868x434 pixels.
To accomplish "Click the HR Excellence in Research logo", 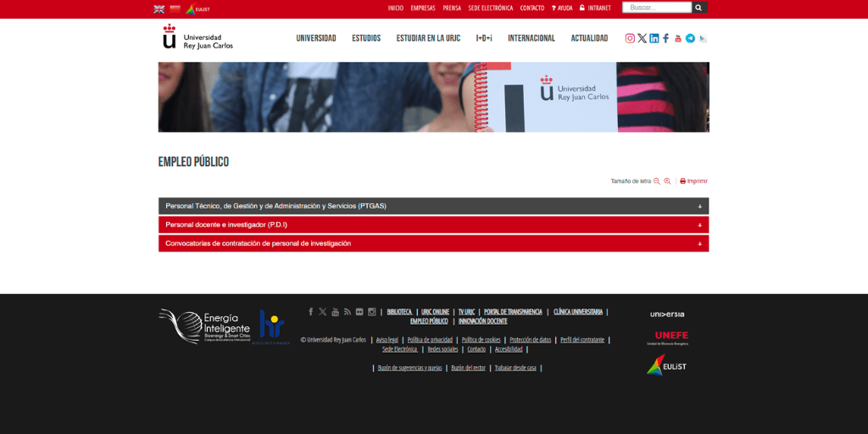I will point(271,327).
